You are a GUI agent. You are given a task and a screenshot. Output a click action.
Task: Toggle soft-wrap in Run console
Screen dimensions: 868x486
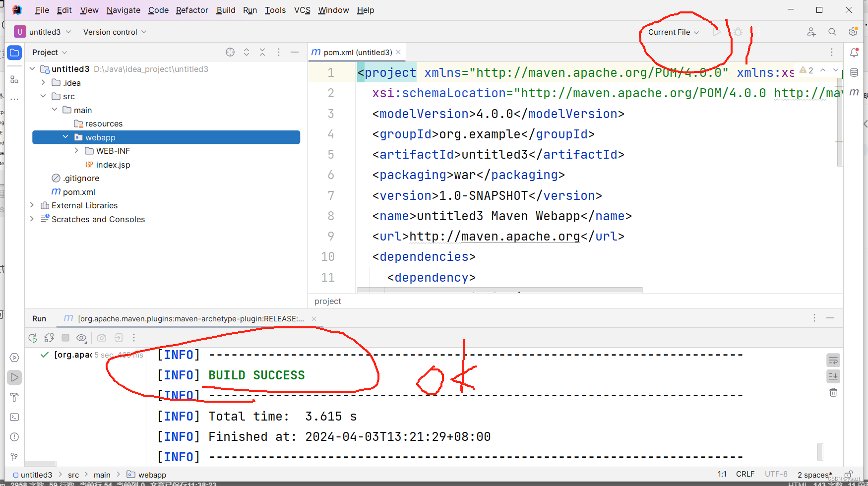(833, 361)
